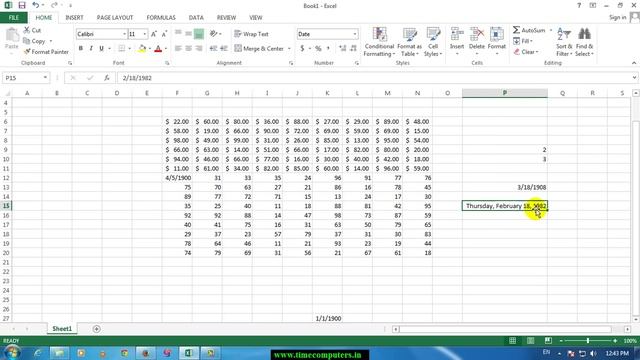
Task: Click the Save icon in quick access toolbar
Action: coord(22,5)
